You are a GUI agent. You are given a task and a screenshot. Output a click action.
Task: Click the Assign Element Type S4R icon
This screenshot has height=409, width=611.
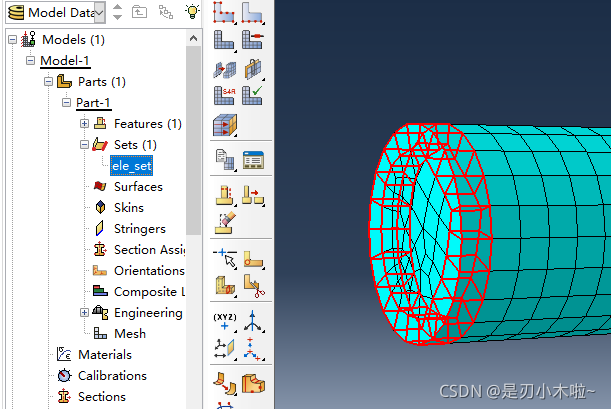(x=224, y=97)
